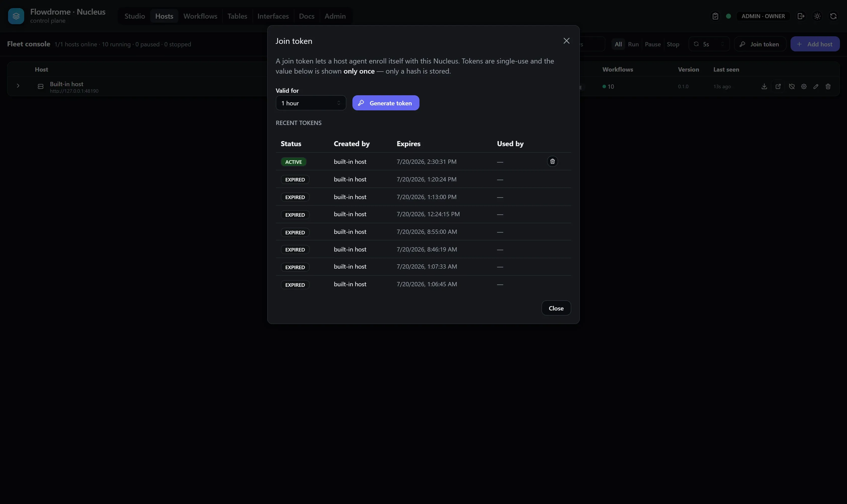This screenshot has width=847, height=504.
Task: Click the server icon beside Built-in host
Action: (x=40, y=87)
